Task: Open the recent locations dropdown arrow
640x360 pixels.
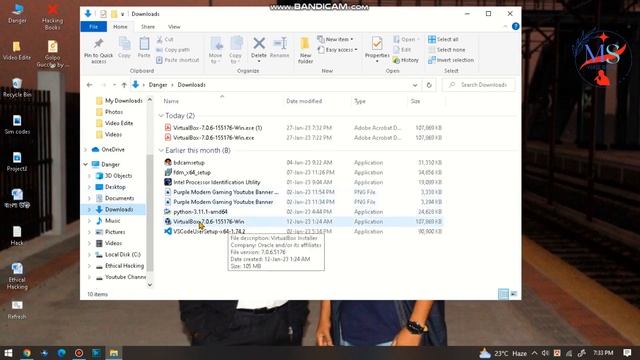Action: coord(114,85)
